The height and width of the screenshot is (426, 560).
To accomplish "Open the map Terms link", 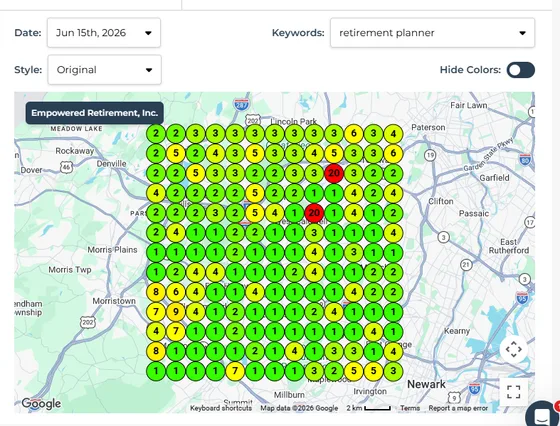I will pos(410,408).
